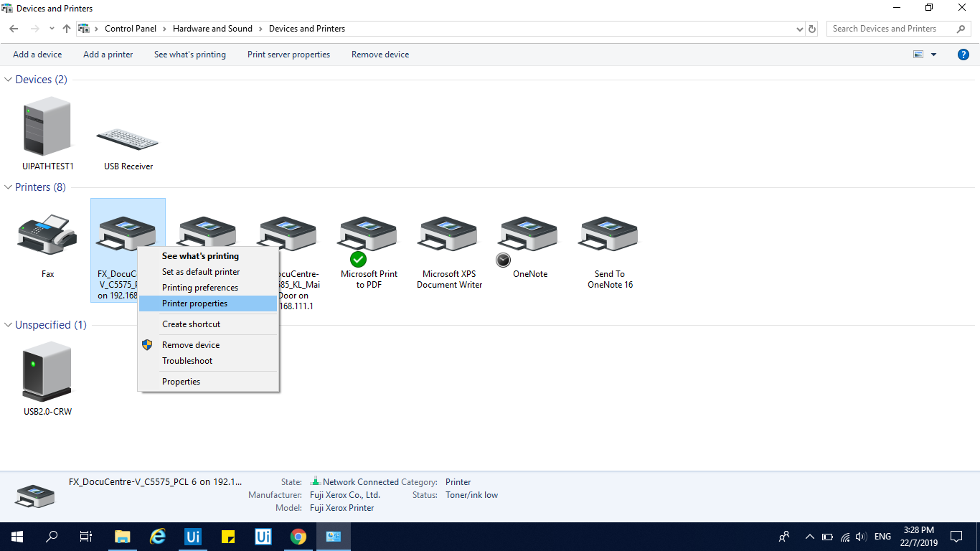
Task: Select the USB Receiver keyboard icon
Action: [x=128, y=139]
